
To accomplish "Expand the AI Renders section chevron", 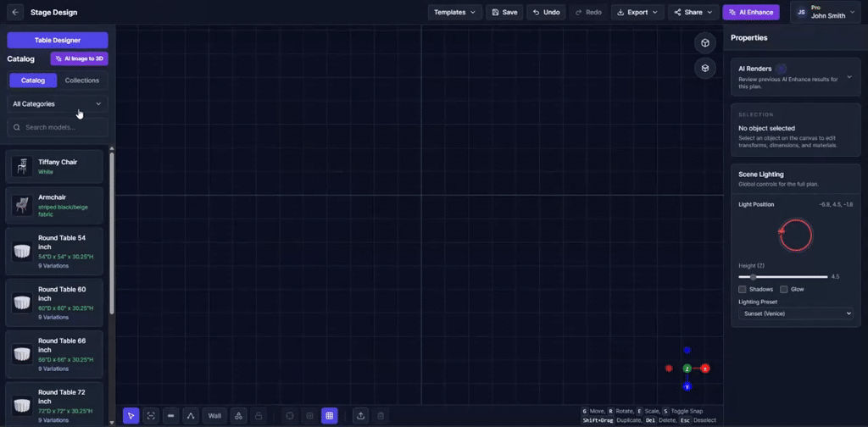I will click(x=849, y=77).
